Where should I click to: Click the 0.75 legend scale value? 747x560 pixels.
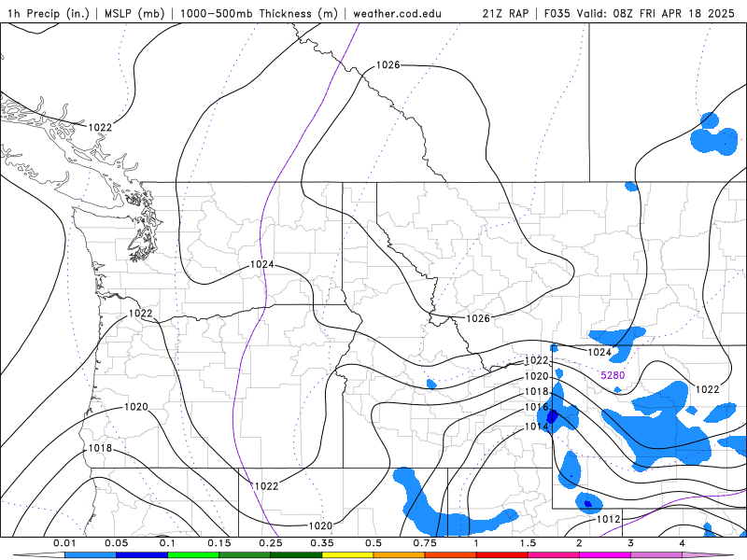tap(425, 543)
